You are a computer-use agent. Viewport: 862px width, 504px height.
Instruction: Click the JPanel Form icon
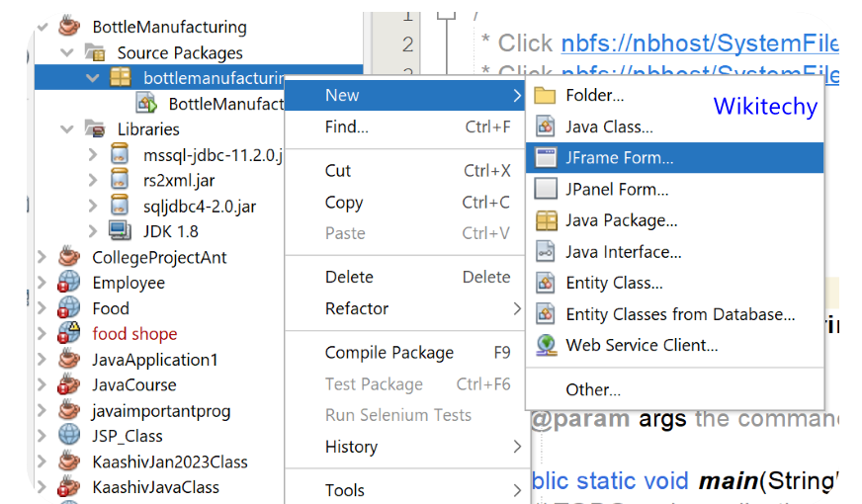click(x=546, y=189)
